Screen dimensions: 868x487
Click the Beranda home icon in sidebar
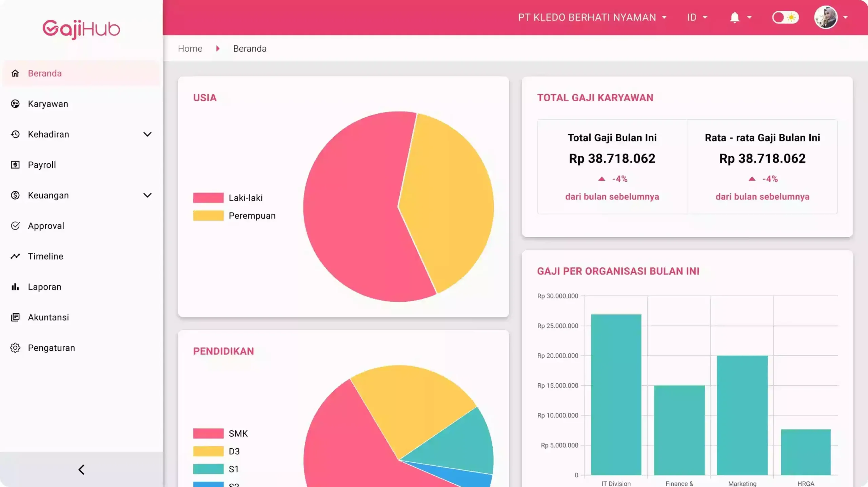click(15, 73)
